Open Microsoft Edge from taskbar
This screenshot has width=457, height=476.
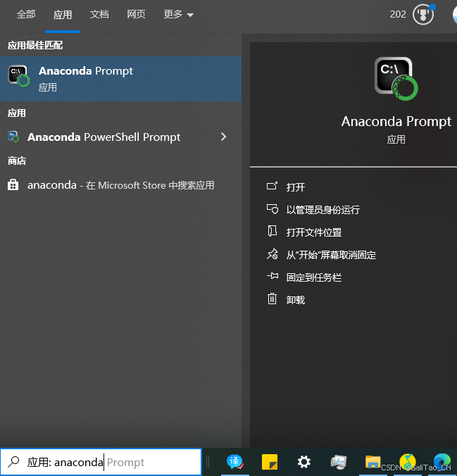(442, 462)
